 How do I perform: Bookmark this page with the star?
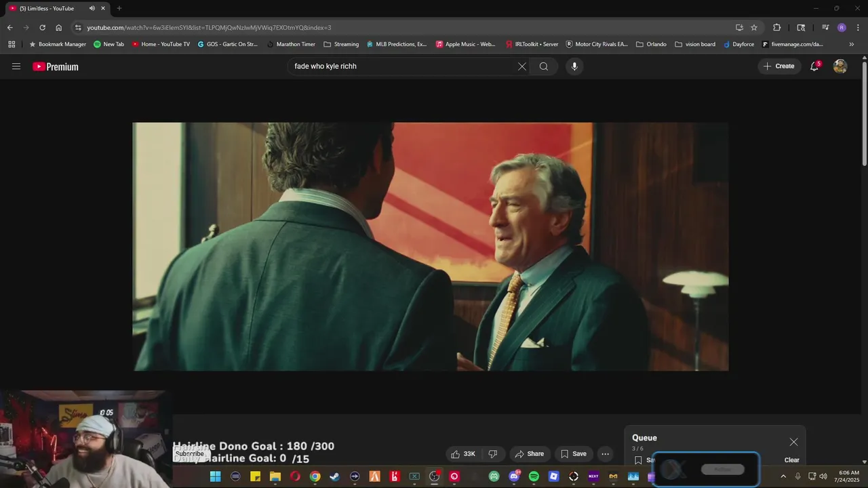(754, 28)
